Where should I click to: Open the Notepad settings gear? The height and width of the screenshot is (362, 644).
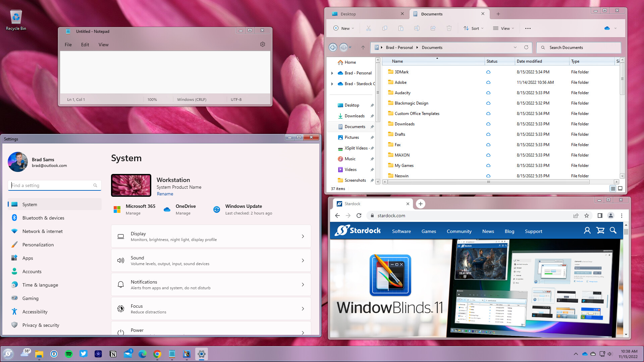tap(263, 44)
